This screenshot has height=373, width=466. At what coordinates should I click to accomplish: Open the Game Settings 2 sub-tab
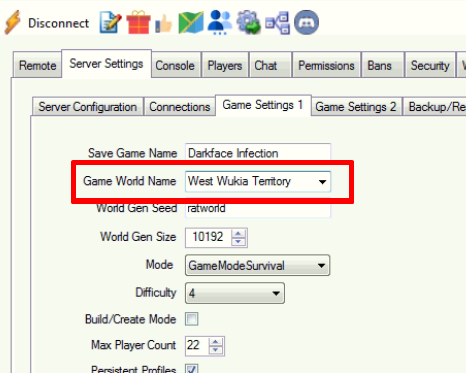(356, 107)
